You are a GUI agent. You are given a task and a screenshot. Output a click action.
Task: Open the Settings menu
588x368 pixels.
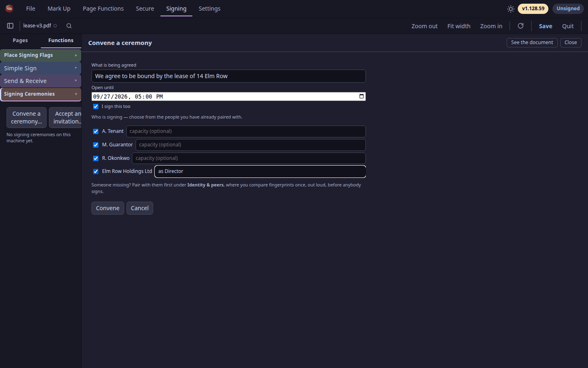tap(209, 9)
